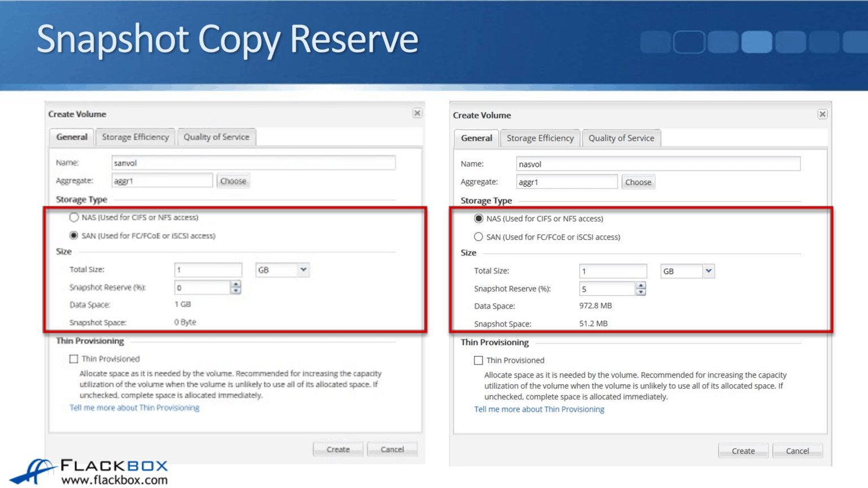Image resolution: width=868 pixels, height=488 pixels.
Task: Click the Total Size field for nasvol
Action: click(x=612, y=271)
